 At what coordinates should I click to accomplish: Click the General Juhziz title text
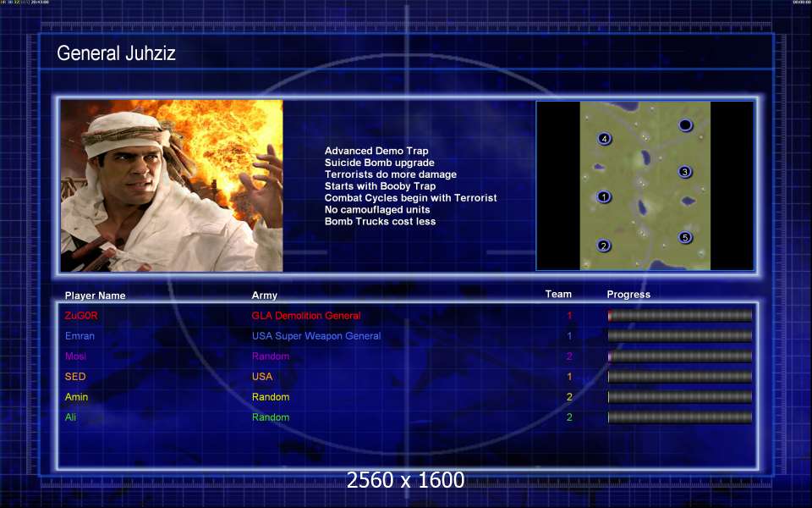[x=116, y=52]
